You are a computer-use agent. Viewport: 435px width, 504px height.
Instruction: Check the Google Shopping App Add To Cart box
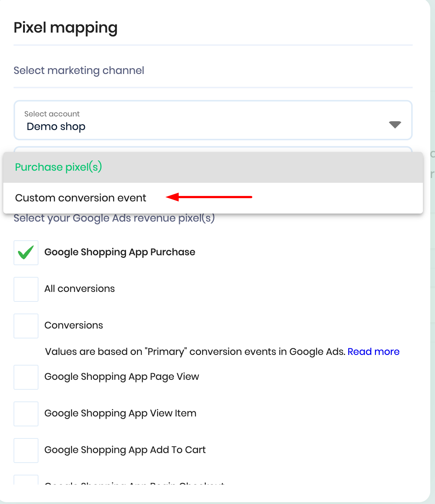click(26, 451)
